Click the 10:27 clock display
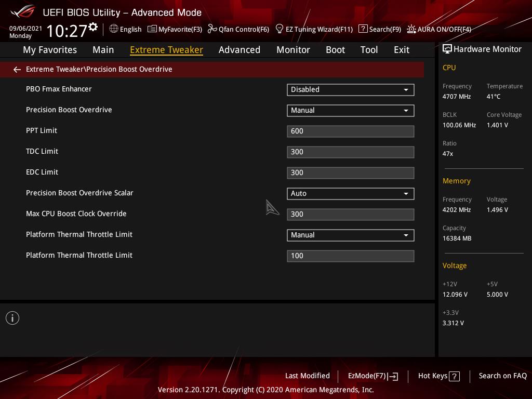The image size is (532, 399). click(x=67, y=31)
